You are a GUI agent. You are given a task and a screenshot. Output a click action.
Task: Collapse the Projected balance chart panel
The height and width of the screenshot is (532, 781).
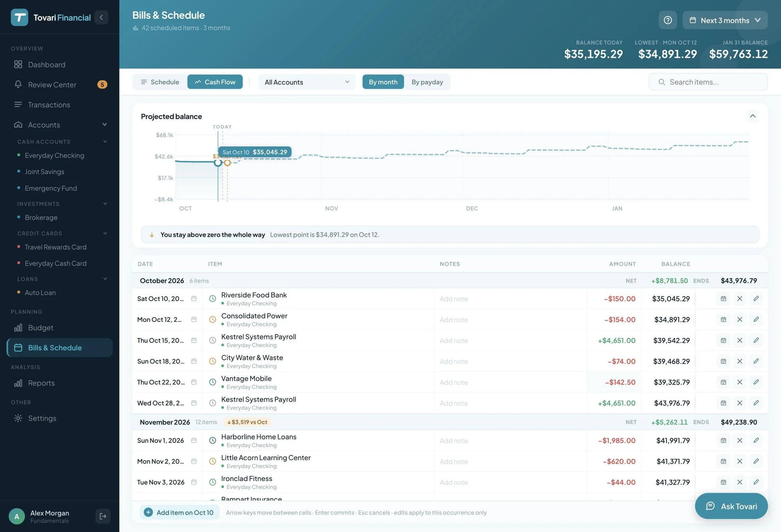(752, 116)
